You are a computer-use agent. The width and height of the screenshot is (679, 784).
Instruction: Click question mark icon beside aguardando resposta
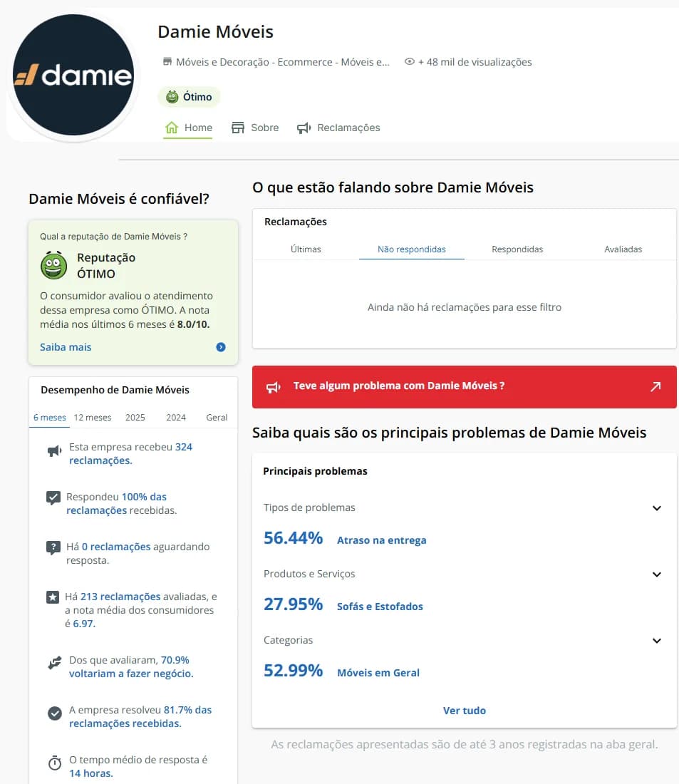point(53,547)
